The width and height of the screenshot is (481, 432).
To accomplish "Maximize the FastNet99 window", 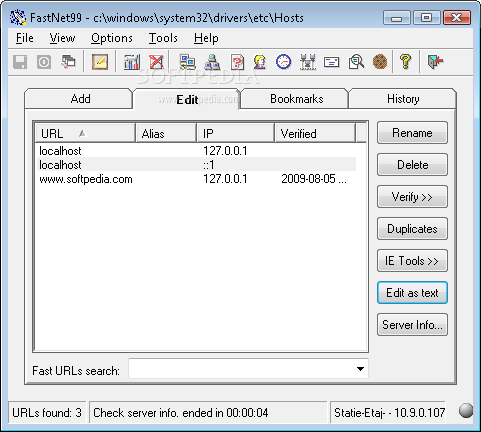I will tap(426, 18).
